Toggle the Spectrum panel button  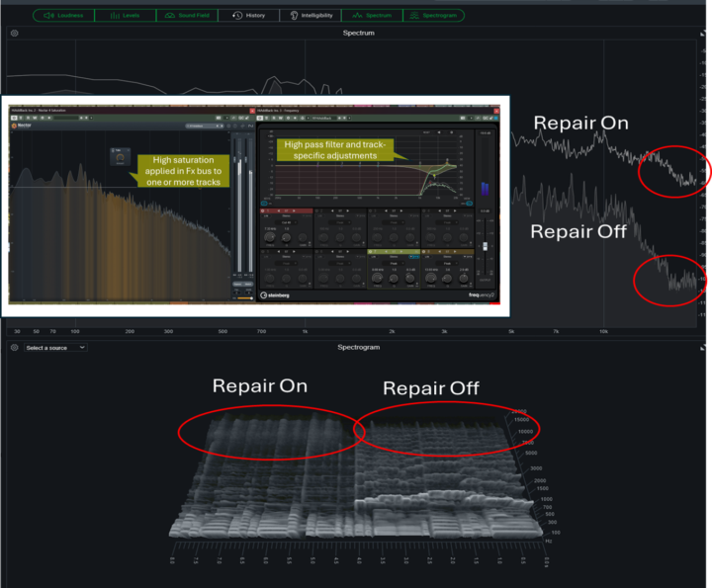pos(373,16)
